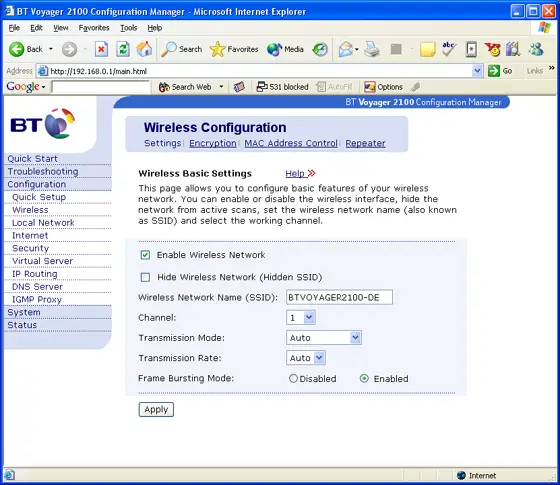
Task: Click the red Yahoo toolbar icon
Action: click(x=492, y=49)
